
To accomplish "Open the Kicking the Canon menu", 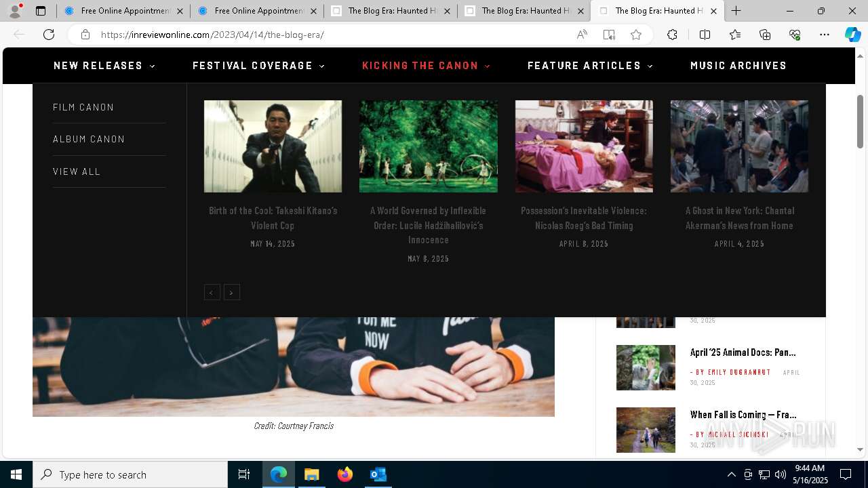I will point(427,66).
